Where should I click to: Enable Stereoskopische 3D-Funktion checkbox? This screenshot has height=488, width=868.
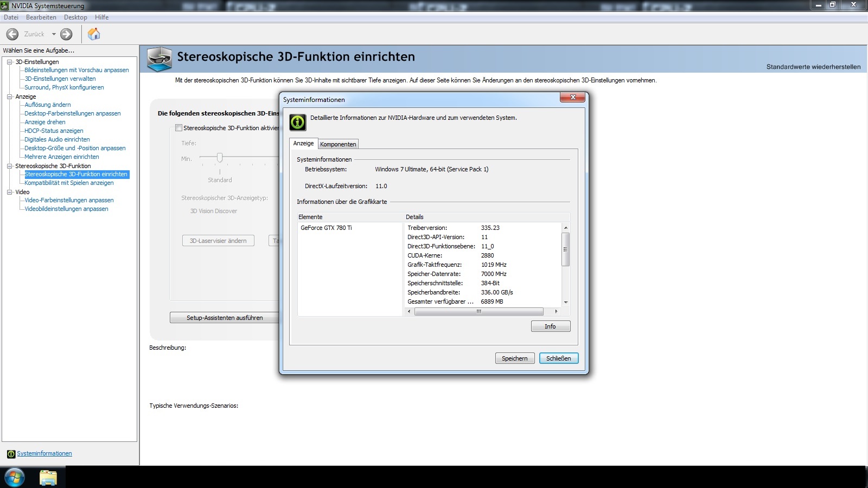tap(178, 128)
